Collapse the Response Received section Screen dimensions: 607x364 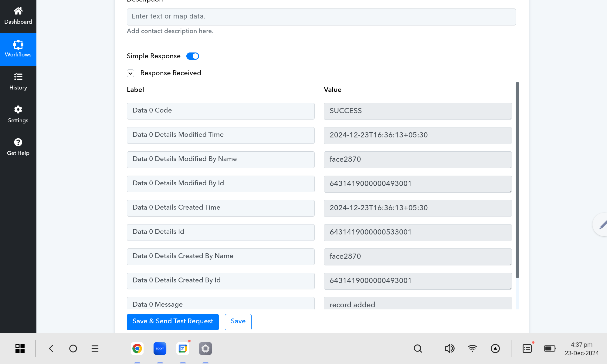pyautogui.click(x=131, y=73)
